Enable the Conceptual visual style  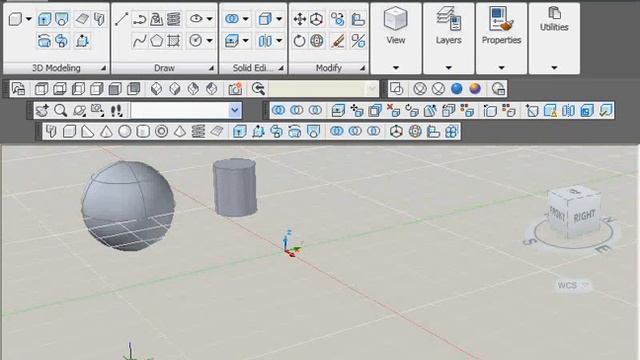(475, 89)
